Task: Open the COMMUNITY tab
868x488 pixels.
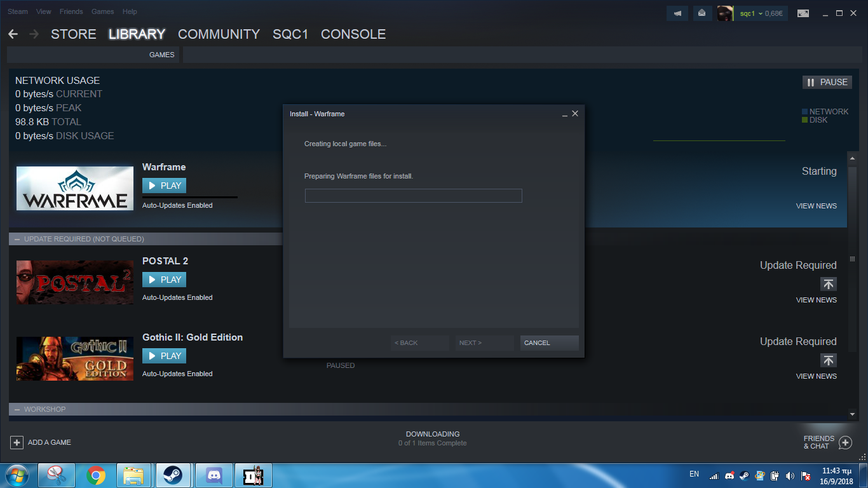Action: tap(219, 34)
